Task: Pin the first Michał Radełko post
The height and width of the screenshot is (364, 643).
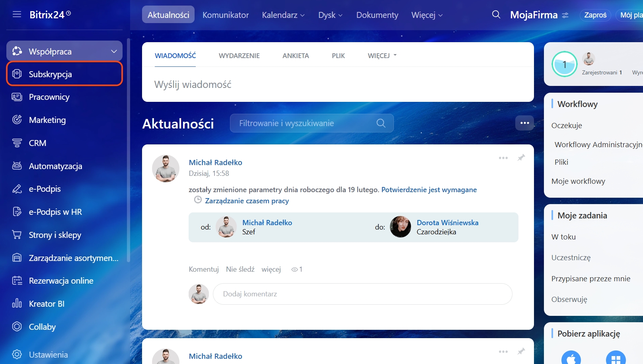Action: click(x=521, y=158)
